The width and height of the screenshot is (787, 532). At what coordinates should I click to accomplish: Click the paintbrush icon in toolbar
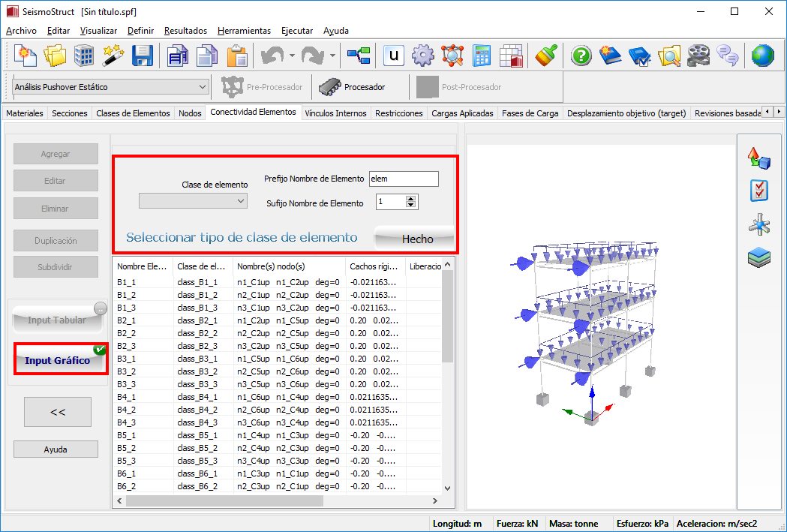[x=545, y=56]
